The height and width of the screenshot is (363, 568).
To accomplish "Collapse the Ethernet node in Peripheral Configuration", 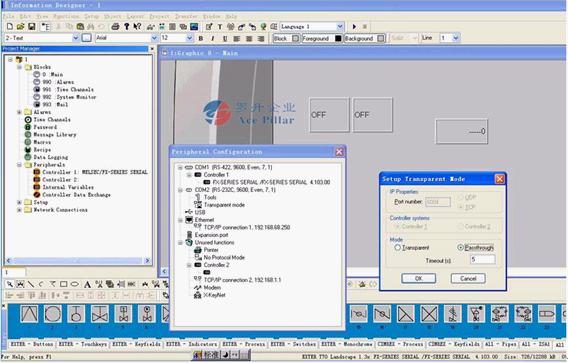I will pos(180,220).
